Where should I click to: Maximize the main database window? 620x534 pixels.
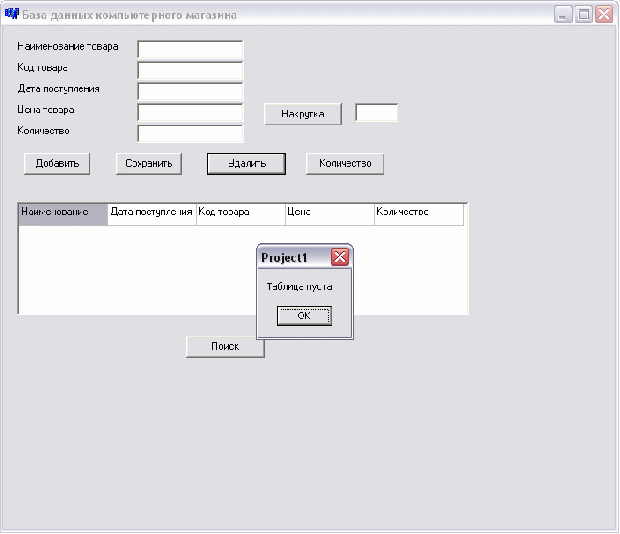[x=584, y=14]
